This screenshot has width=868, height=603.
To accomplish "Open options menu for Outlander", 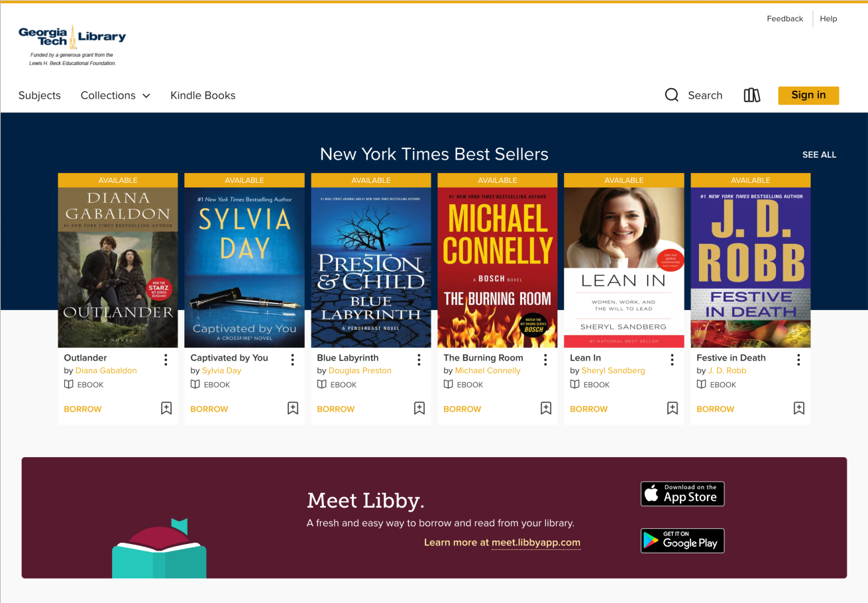I will (x=166, y=360).
